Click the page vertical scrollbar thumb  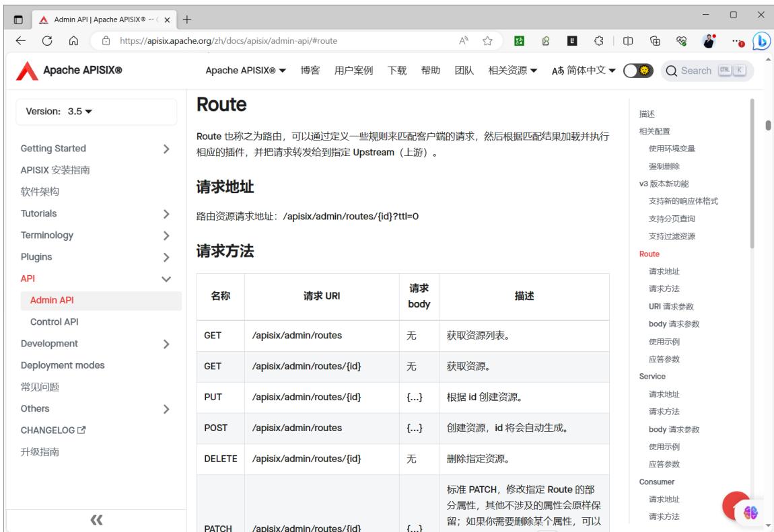tap(768, 125)
